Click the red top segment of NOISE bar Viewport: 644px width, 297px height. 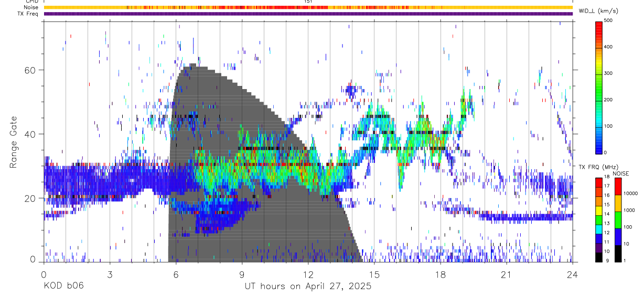[618, 186]
